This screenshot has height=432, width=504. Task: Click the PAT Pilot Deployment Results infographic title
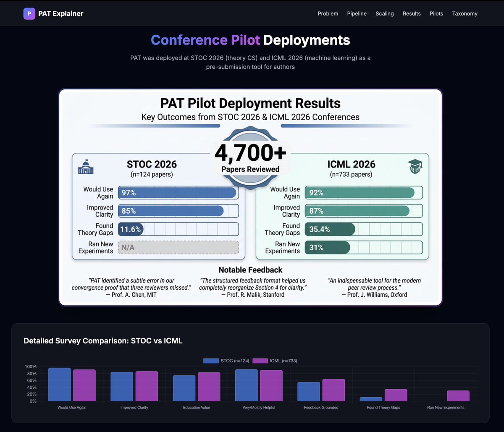(x=250, y=103)
